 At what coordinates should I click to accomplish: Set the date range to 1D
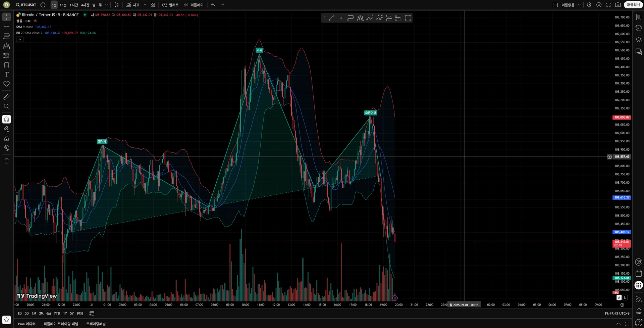tap(19, 314)
